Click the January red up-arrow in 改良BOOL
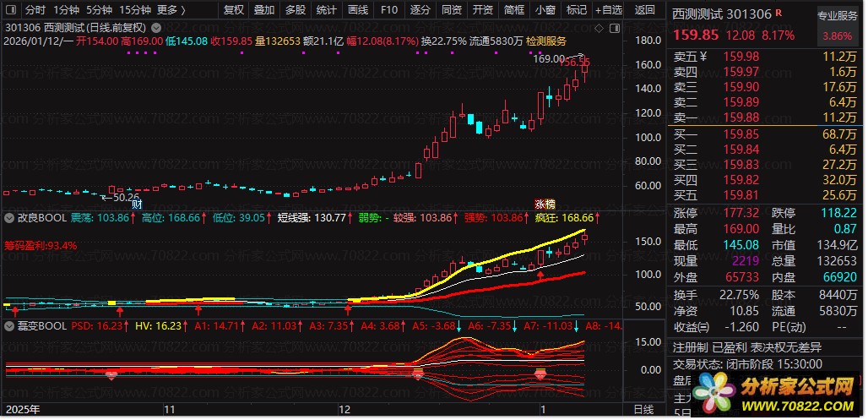The image size is (868, 420). pos(540,274)
